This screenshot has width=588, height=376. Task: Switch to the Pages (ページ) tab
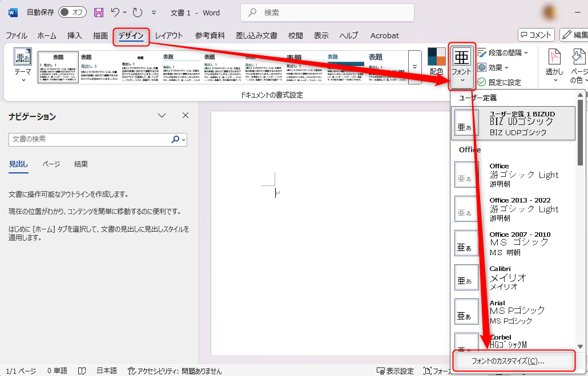pyautogui.click(x=51, y=164)
